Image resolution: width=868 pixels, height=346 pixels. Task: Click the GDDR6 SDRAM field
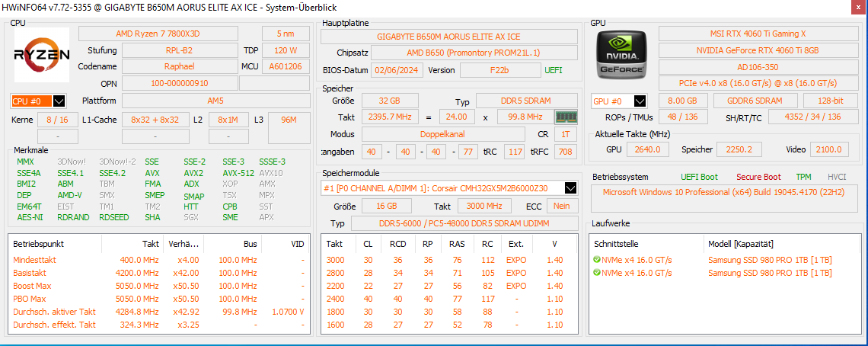(x=755, y=101)
